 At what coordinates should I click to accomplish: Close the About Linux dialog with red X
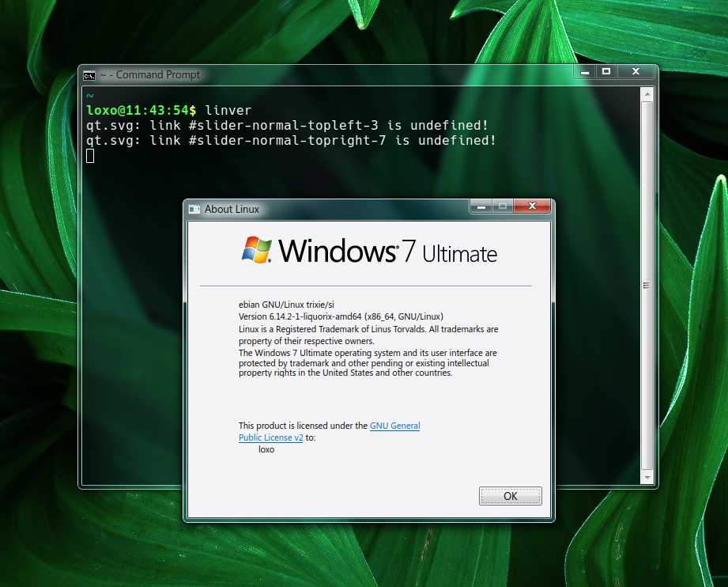[x=532, y=206]
